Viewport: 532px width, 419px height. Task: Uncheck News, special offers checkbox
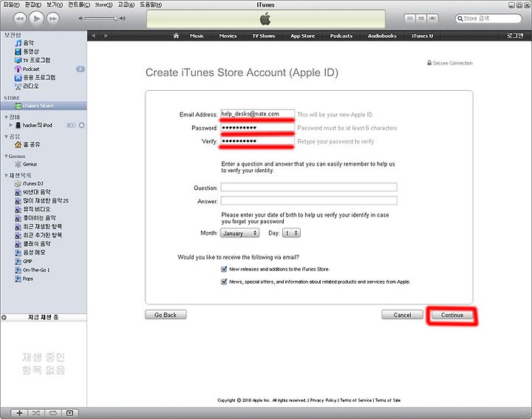224,282
